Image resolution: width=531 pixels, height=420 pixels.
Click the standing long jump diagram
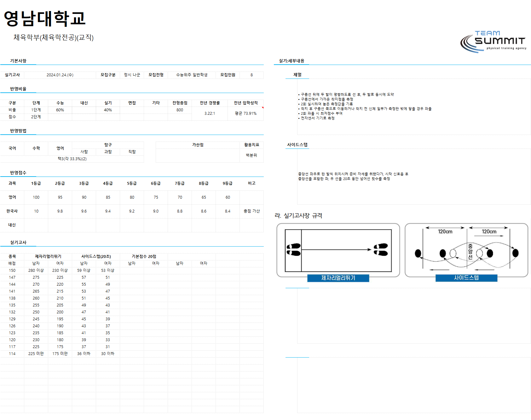pos(338,250)
